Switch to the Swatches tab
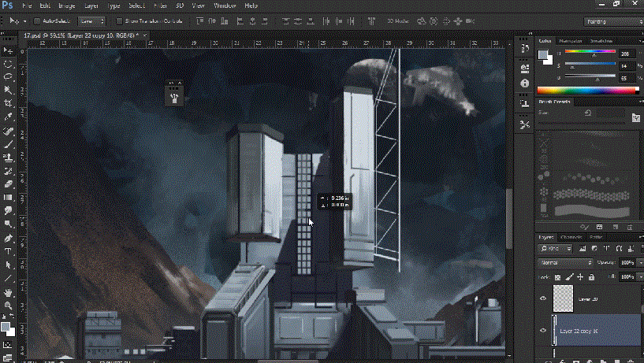644x363 pixels. (601, 41)
